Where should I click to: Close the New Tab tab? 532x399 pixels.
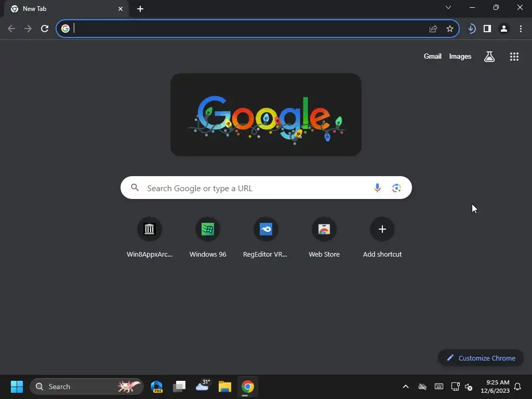pos(121,9)
